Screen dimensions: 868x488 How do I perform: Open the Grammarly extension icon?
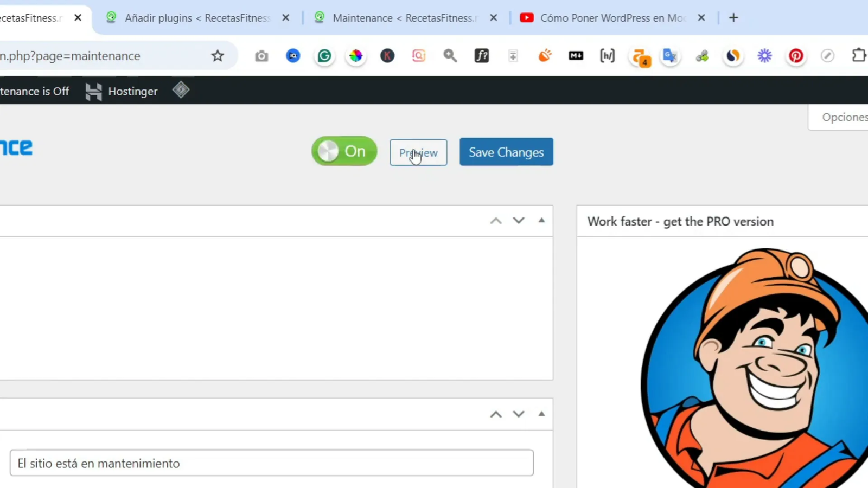324,55
